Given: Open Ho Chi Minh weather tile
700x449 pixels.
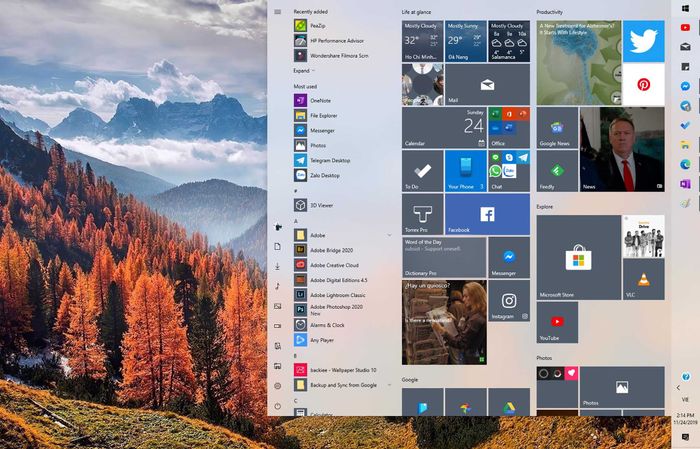Looking at the screenshot, I should pos(422,41).
